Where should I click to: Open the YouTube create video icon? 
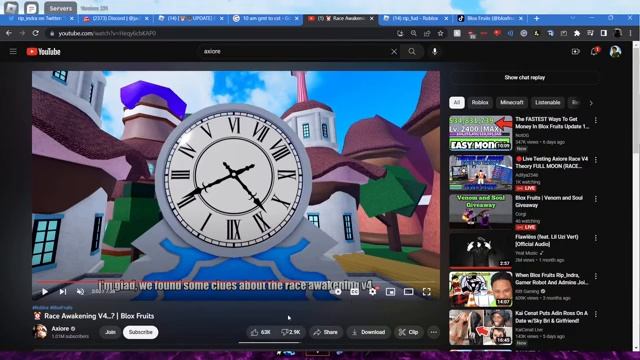(576, 51)
